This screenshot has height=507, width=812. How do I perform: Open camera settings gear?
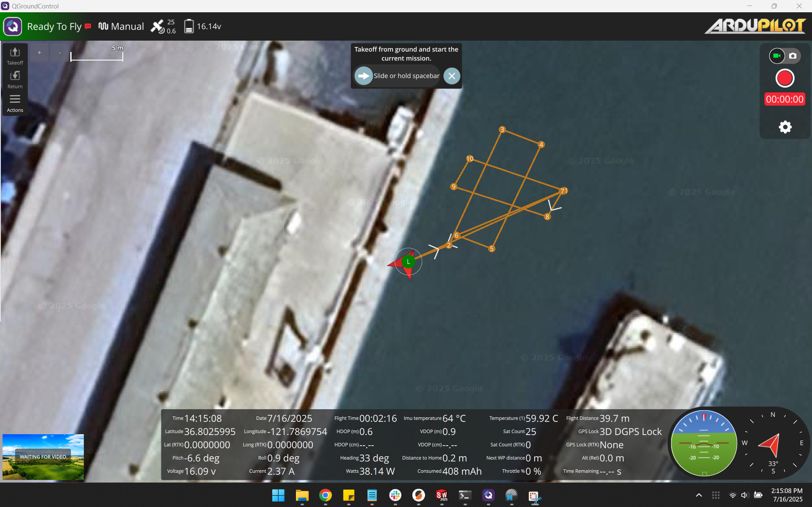pyautogui.click(x=785, y=127)
